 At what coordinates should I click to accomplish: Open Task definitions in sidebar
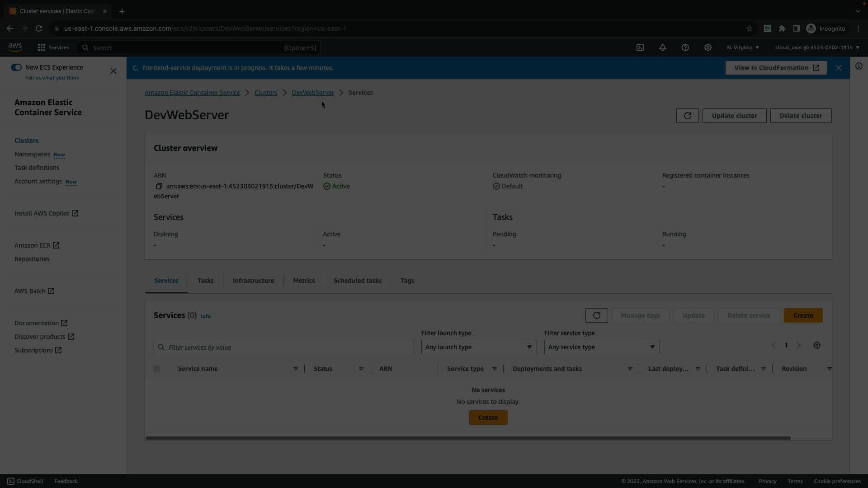click(x=37, y=168)
